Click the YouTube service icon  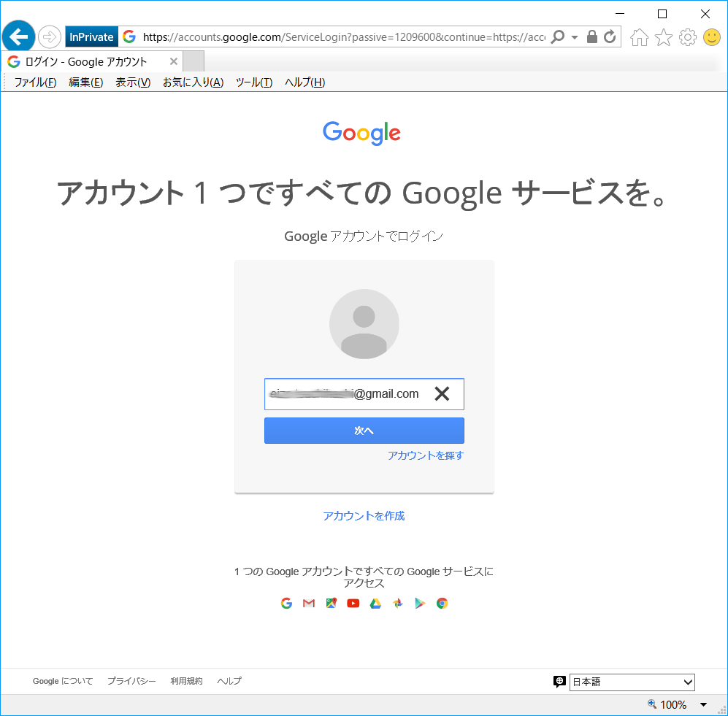[x=353, y=604]
